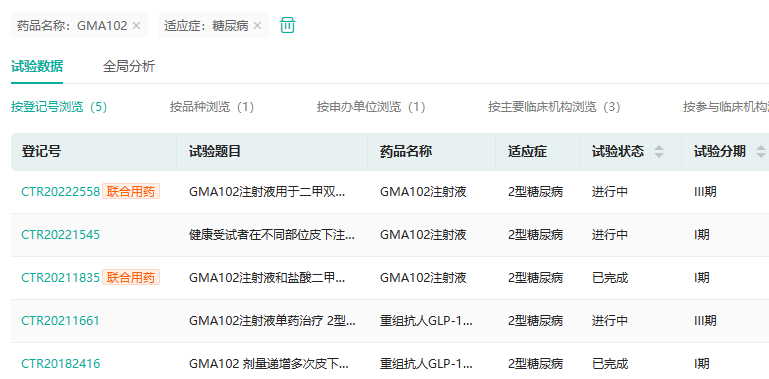Remove the 药品名称：GMA102 filter tag
This screenshot has width=769, height=379.
(x=136, y=25)
